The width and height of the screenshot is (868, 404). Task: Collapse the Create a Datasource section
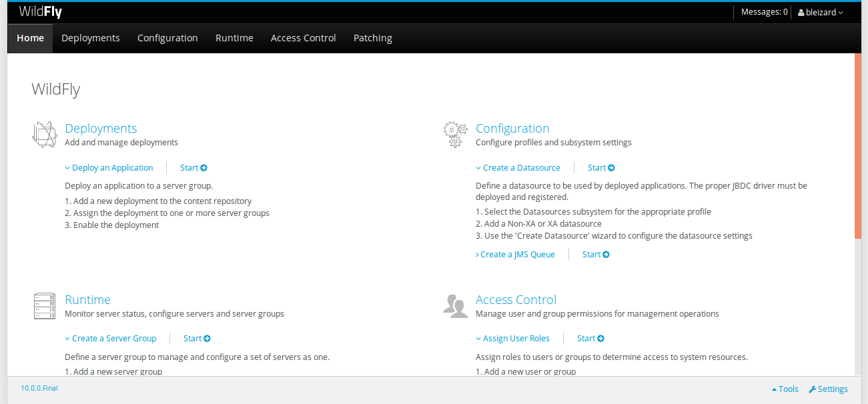tap(518, 168)
